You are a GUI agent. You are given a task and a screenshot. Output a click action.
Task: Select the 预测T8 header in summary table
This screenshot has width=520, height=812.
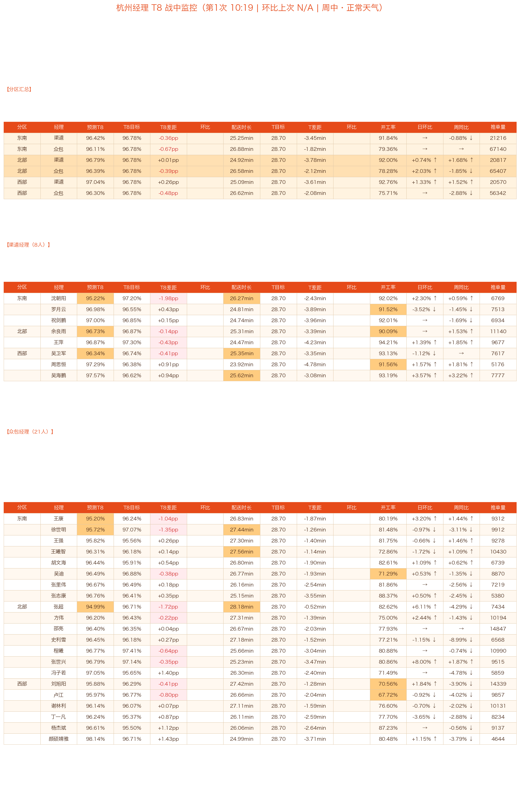pos(95,127)
